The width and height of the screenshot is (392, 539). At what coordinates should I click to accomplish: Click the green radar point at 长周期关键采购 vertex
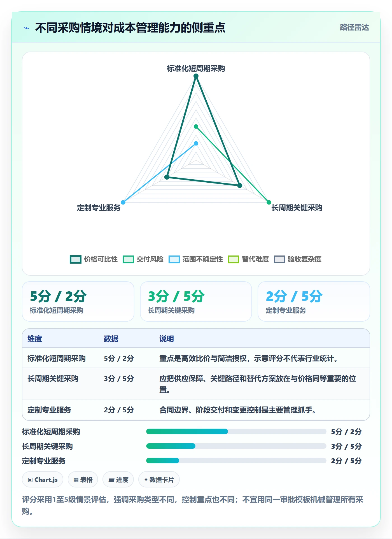pyautogui.click(x=269, y=202)
